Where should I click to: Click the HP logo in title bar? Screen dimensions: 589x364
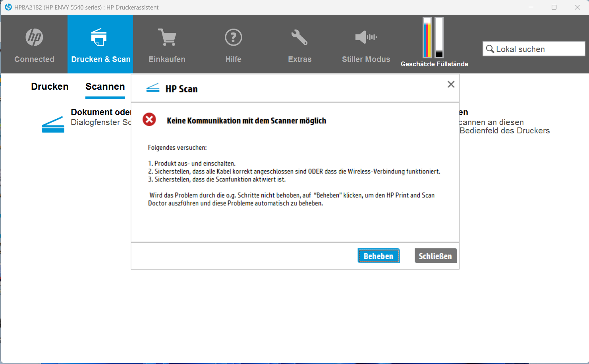[x=8, y=7]
